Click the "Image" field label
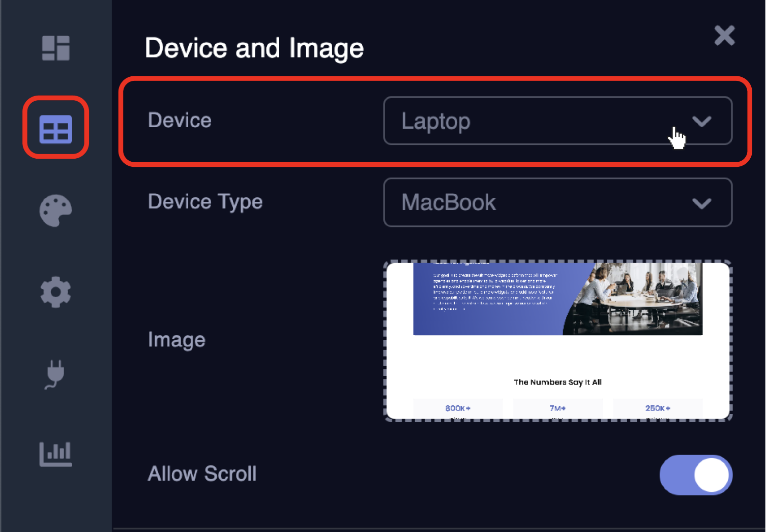 click(176, 340)
